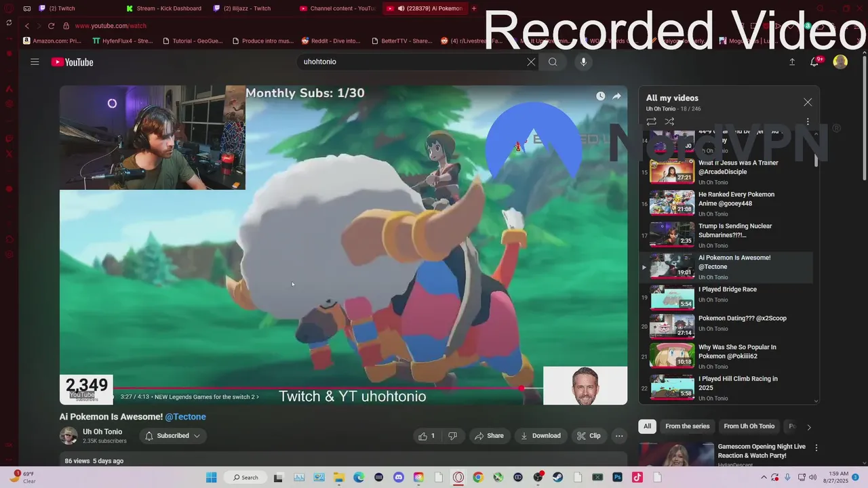The width and height of the screenshot is (868, 488).
Task: Create a Clip of the video
Action: click(589, 436)
